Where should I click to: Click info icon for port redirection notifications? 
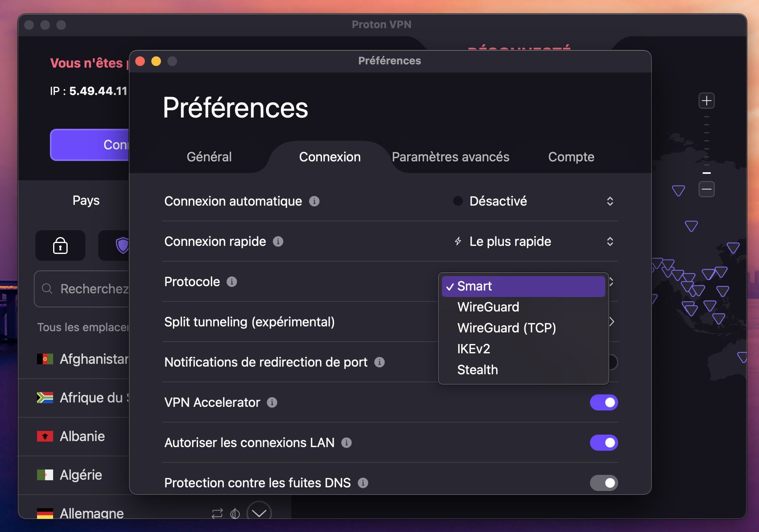point(379,362)
